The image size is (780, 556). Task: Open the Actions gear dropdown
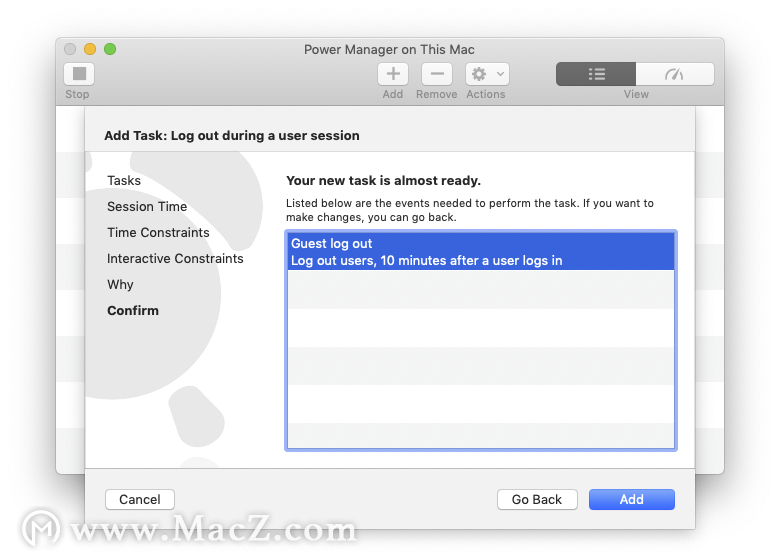pos(488,74)
